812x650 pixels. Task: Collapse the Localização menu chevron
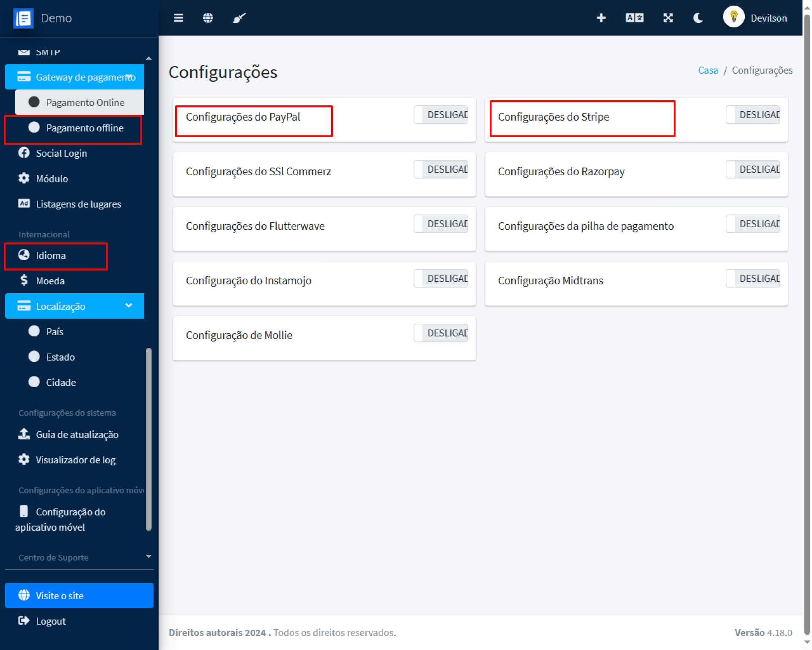pyautogui.click(x=129, y=306)
